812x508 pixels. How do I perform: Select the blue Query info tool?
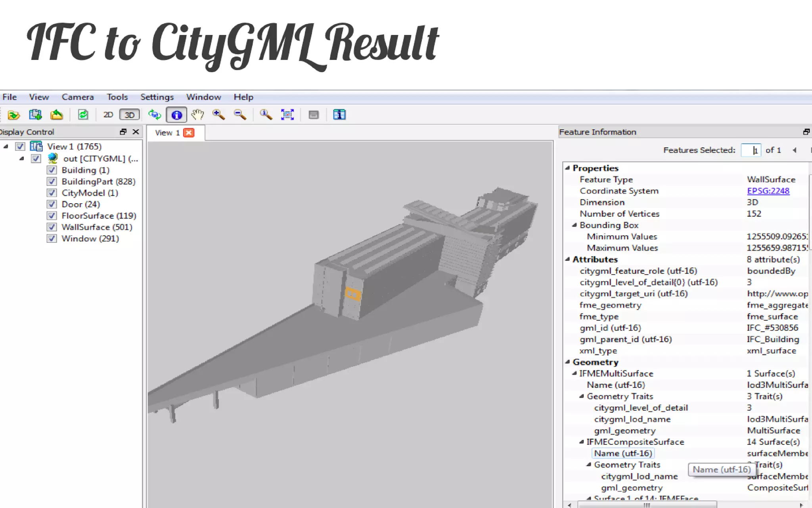point(176,115)
